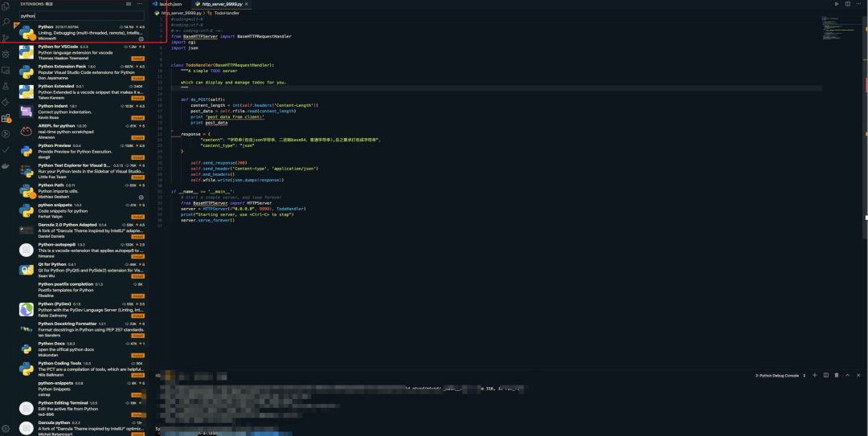Install Python Docstring Formatter extension
This screenshot has width=868, height=436.
pos(138,336)
